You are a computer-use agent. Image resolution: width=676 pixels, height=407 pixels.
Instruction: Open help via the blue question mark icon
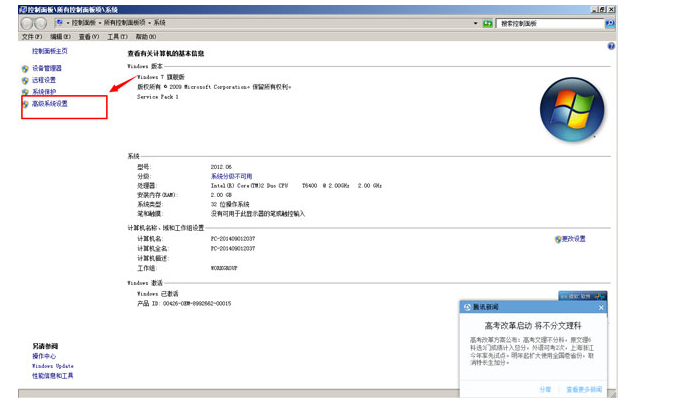point(611,46)
